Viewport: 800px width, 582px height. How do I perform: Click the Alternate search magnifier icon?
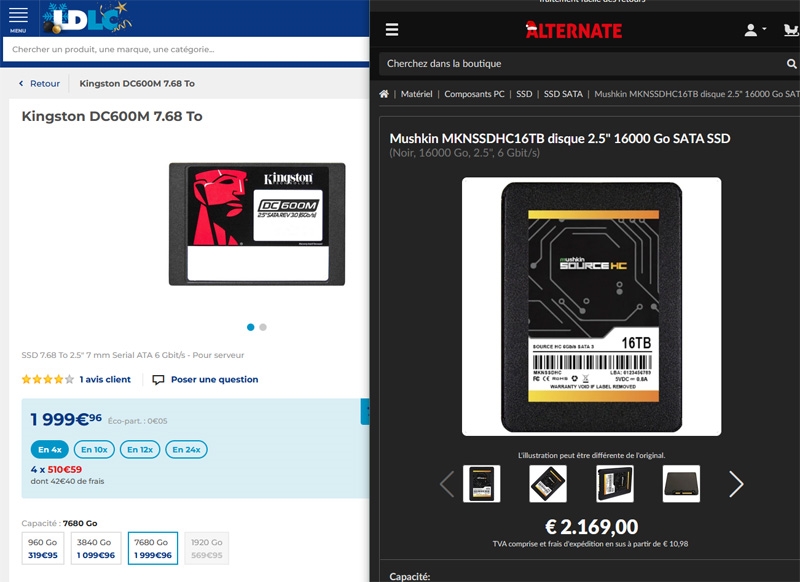tap(791, 64)
